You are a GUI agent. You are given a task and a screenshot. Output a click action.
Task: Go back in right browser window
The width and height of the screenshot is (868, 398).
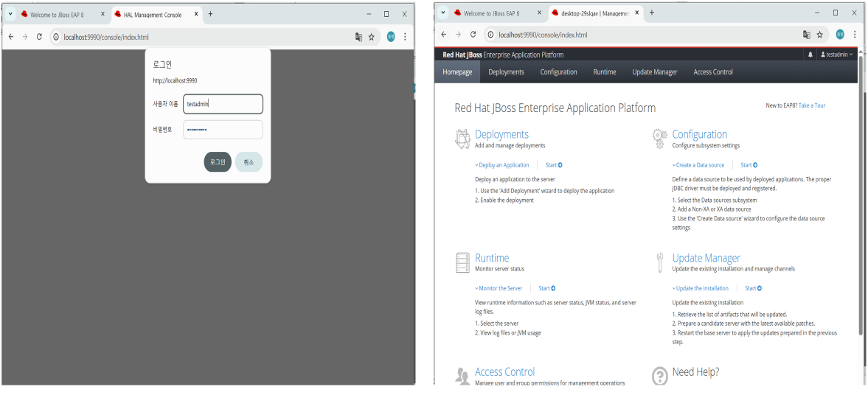[444, 35]
